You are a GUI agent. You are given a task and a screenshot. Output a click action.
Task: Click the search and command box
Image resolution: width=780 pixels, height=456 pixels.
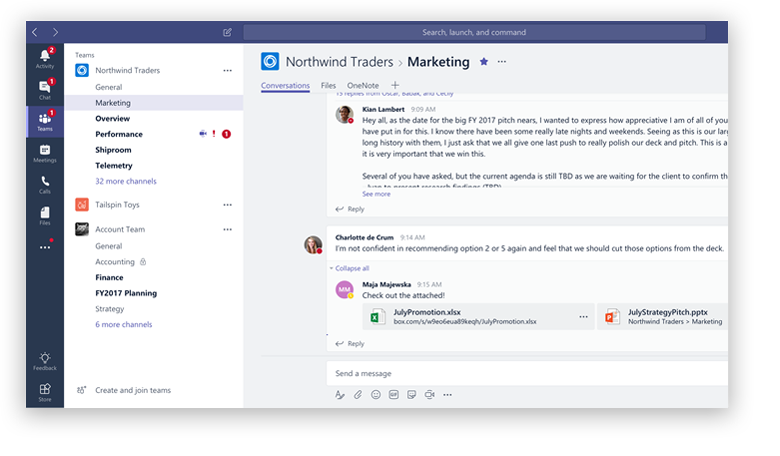(x=474, y=32)
